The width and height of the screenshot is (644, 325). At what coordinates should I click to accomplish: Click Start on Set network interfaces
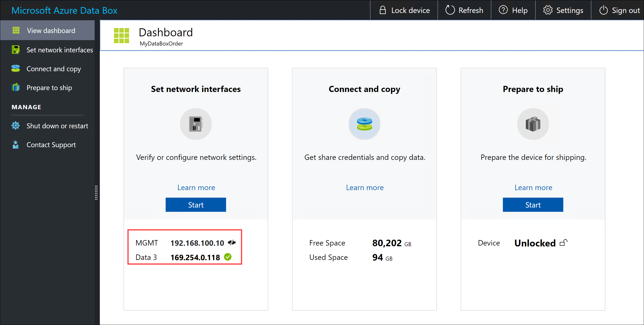click(196, 204)
